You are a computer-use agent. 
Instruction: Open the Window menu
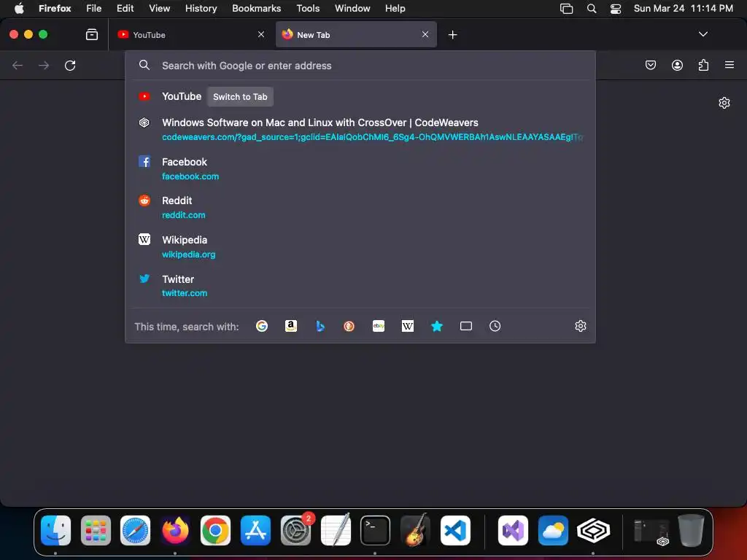pos(352,9)
